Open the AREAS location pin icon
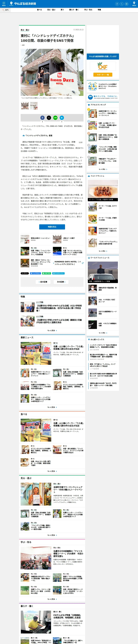This screenshot has width=138, height=644. tap(134, 4)
